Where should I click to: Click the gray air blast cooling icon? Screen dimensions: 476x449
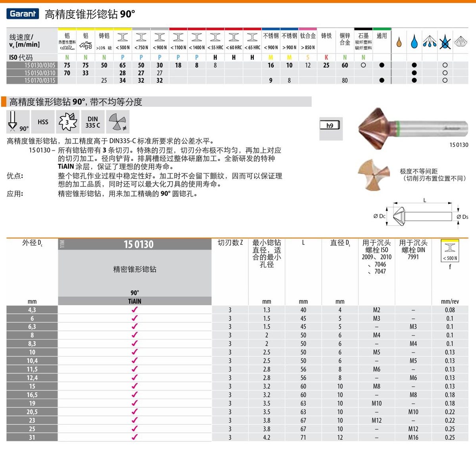(x=461, y=41)
